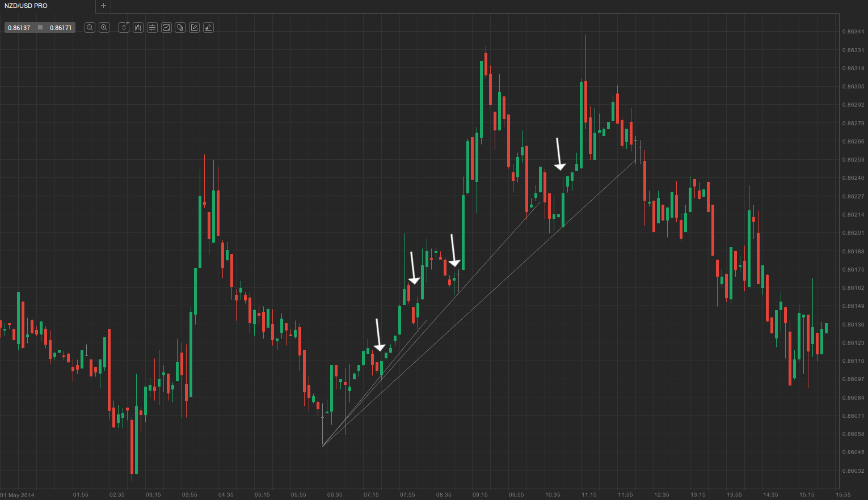Click the 0.86318 price axis label
The width and height of the screenshot is (868, 500).
pyautogui.click(x=853, y=69)
